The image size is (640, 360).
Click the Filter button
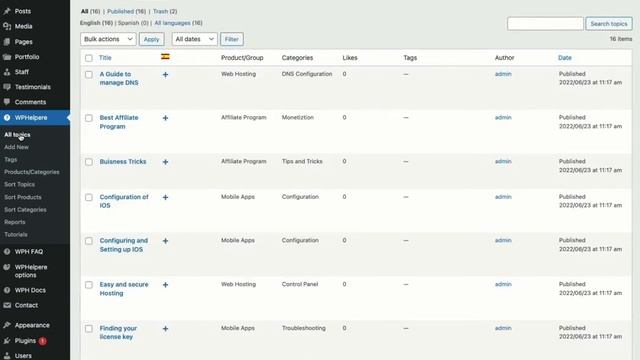tap(231, 39)
